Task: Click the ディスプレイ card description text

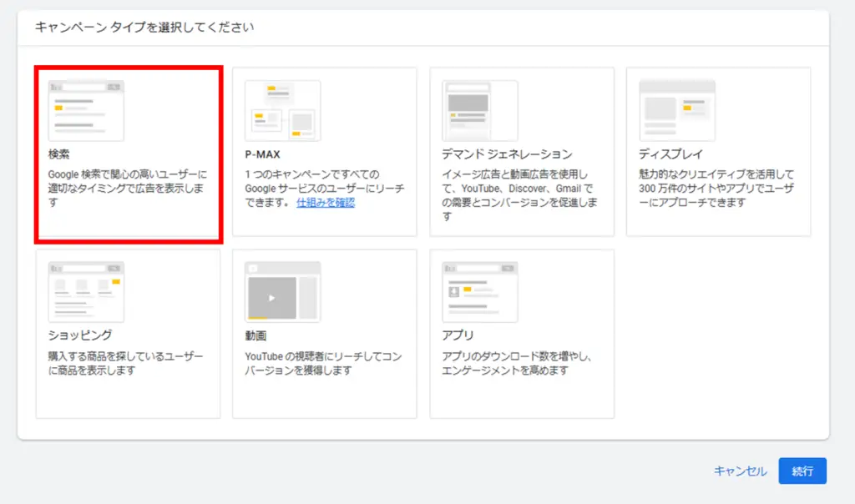Action: pos(716,189)
